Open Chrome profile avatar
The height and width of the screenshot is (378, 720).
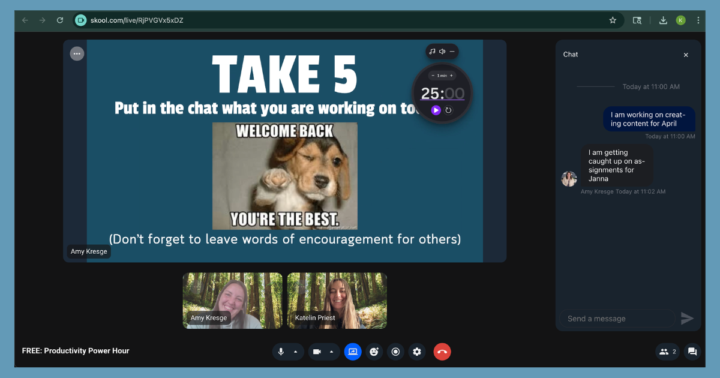pos(681,20)
